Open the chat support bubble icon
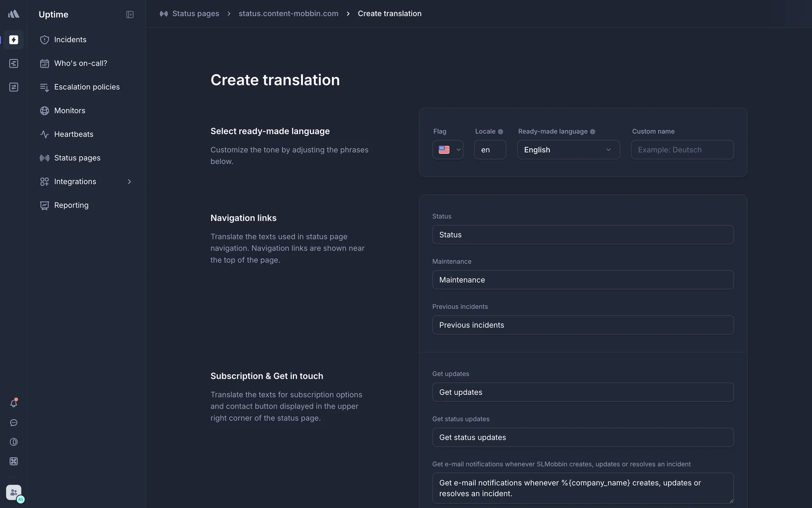Screen dimensions: 812x508 14,423
